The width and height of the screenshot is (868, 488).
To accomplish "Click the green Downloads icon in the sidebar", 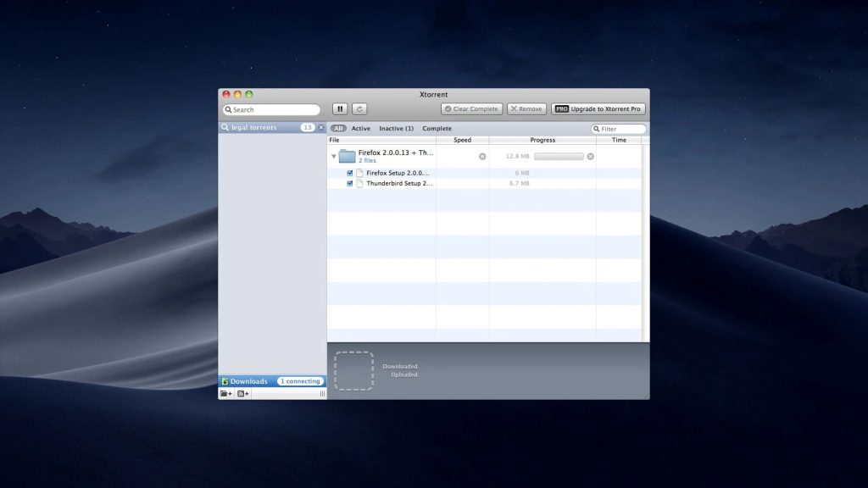I will click(x=225, y=381).
